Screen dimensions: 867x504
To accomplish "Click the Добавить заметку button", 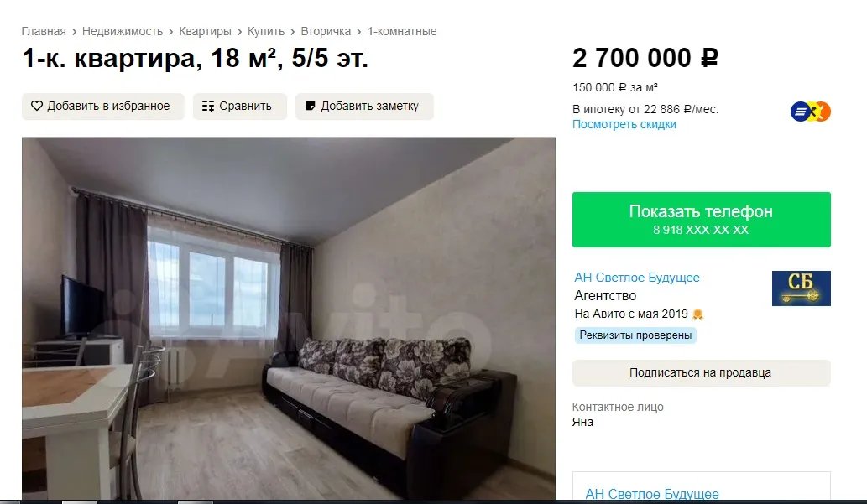I will 364,107.
